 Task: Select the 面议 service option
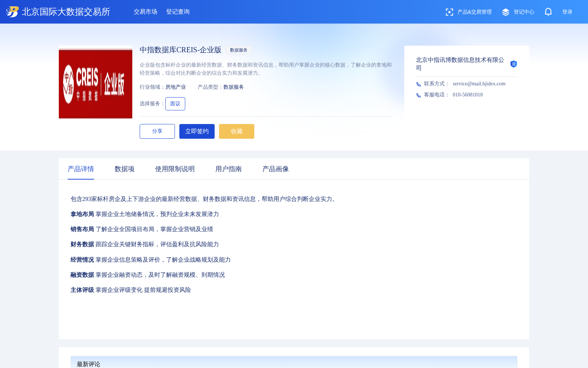[x=175, y=104]
